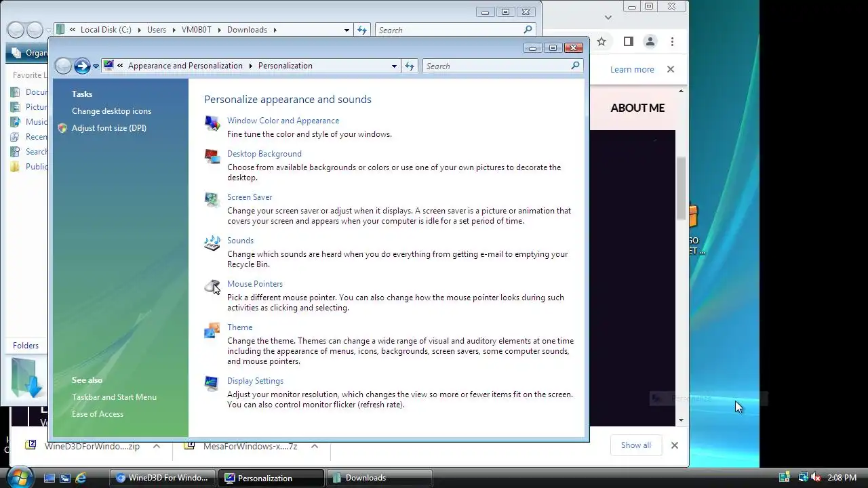The width and height of the screenshot is (868, 488).
Task: Click Chrome page vertical scrollbar thumb
Action: click(682, 188)
